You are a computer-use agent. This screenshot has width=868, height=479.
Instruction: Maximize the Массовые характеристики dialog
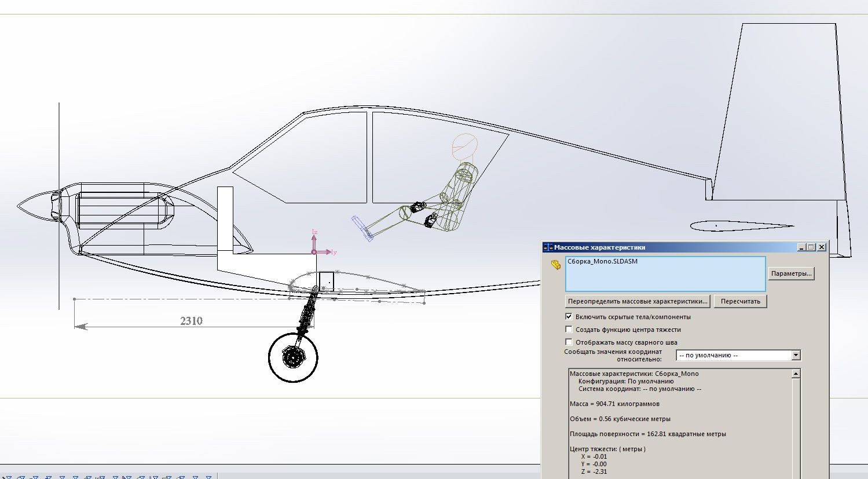(811, 247)
